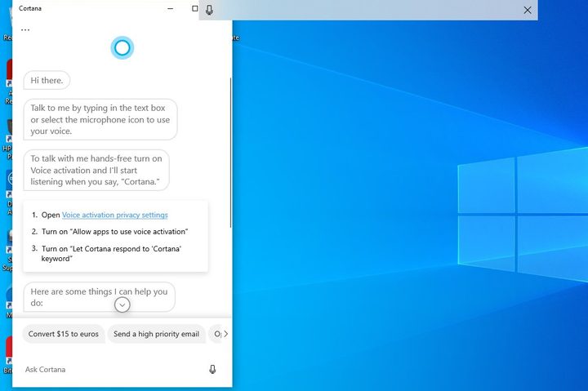
Task: Open the Cortana three-dots menu
Action: pyautogui.click(x=25, y=29)
